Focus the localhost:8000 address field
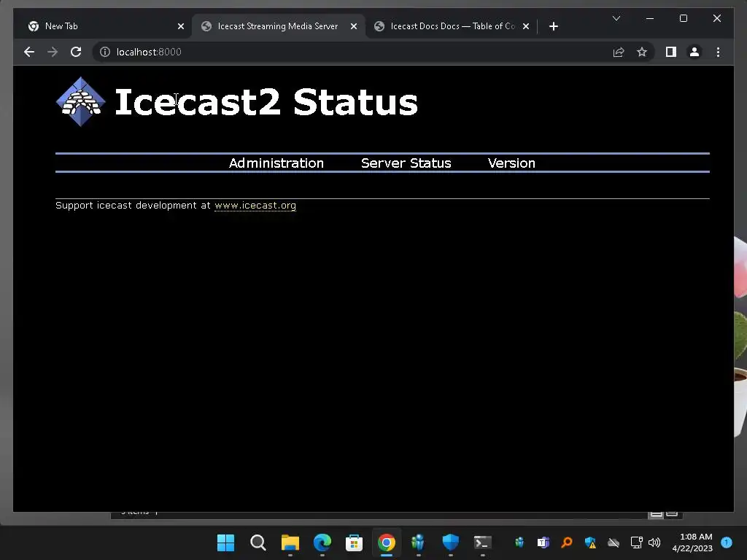This screenshot has height=560, width=747. point(352,52)
